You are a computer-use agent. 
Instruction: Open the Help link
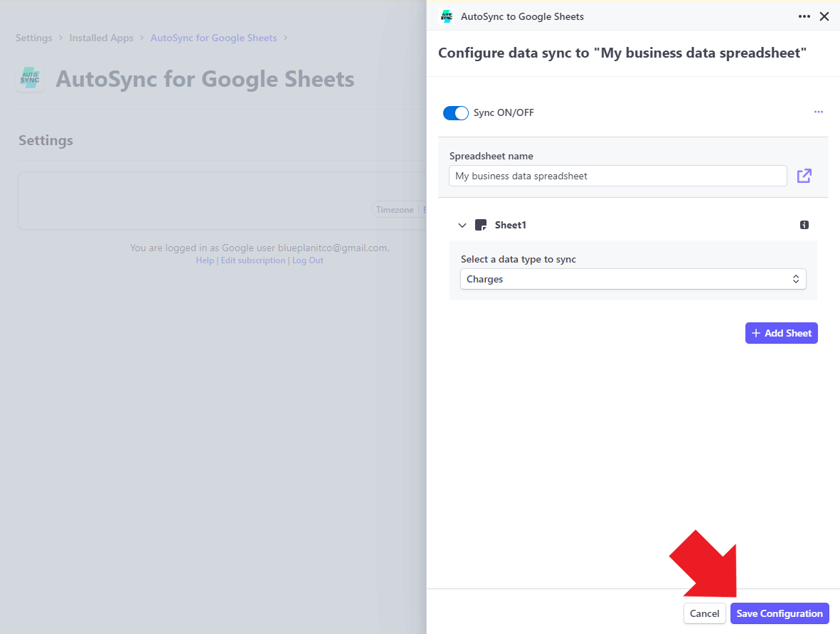coord(205,260)
